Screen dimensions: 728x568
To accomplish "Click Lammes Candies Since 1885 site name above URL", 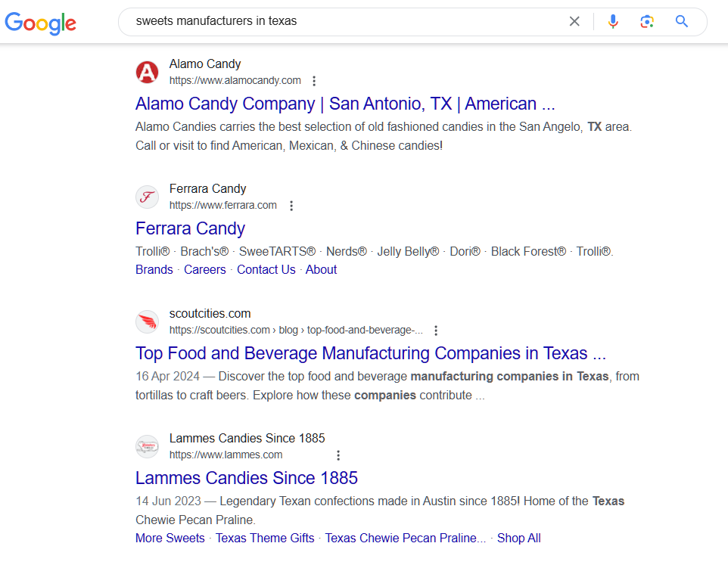I will click(x=247, y=438).
